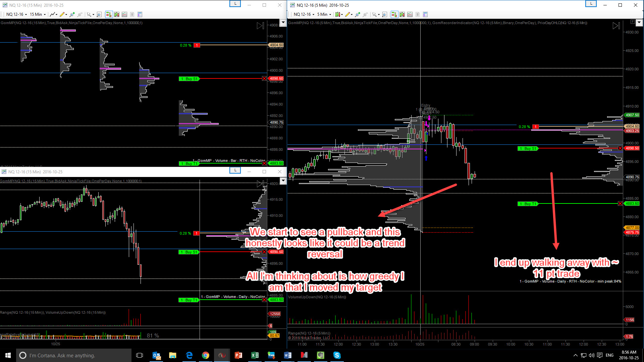Viewport: 644px width, 362px height.
Task: Click the Buy S1 order label, top-left chart
Action: click(189, 79)
